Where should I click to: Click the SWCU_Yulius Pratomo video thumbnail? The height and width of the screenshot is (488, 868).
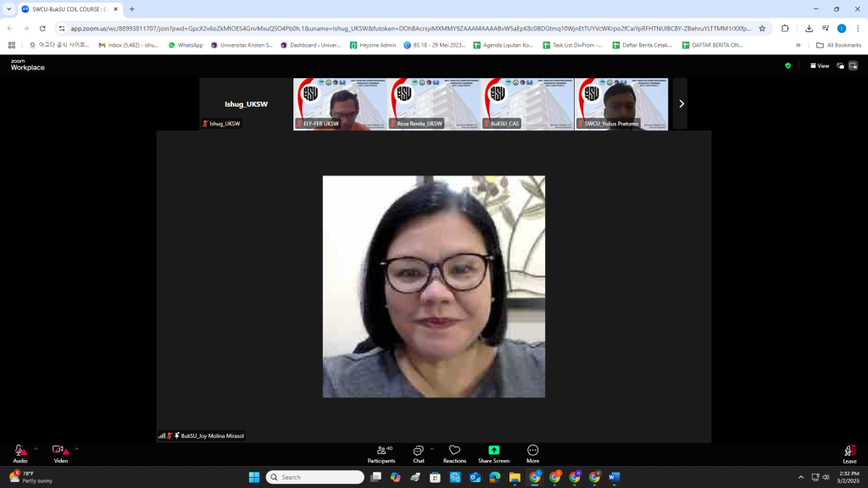click(x=621, y=103)
